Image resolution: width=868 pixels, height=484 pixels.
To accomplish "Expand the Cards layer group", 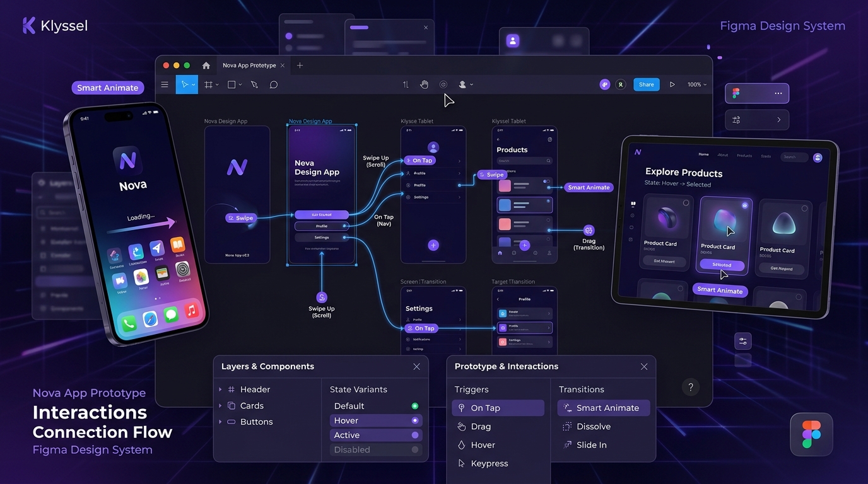I will (220, 406).
